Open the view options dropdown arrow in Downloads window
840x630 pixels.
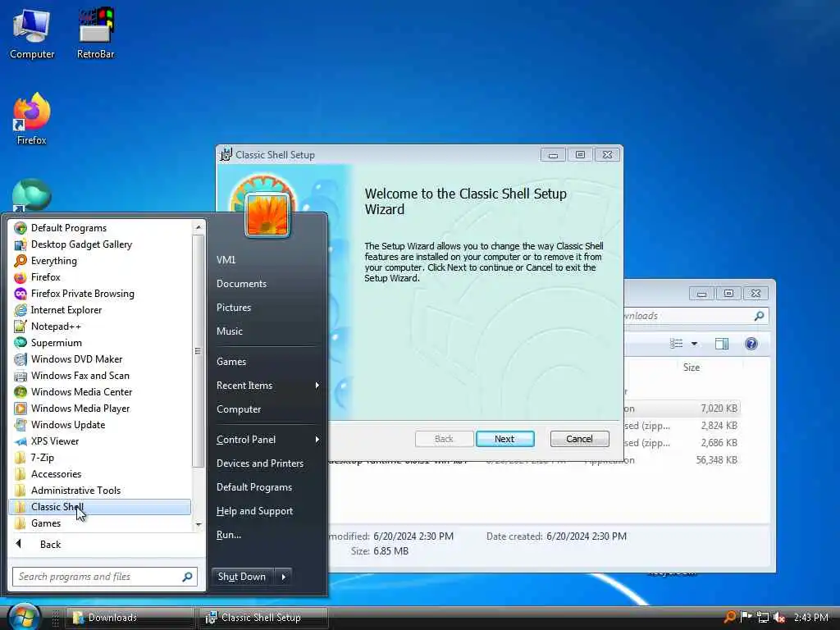[x=694, y=344]
